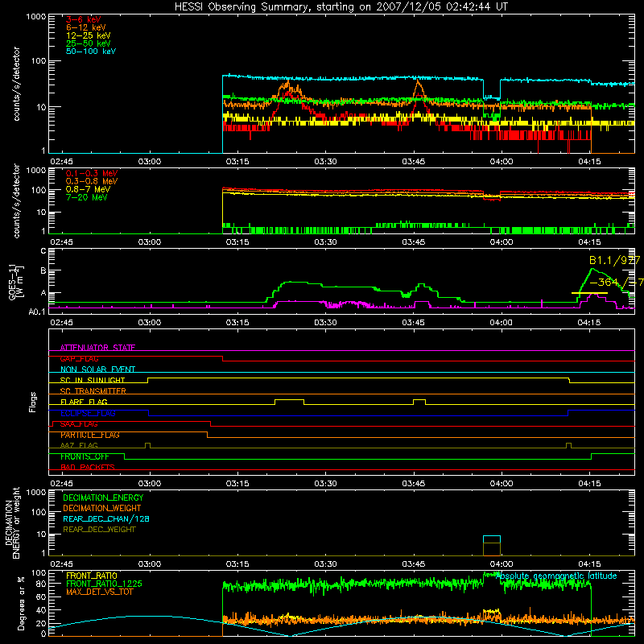Screen dimensions: 644x644
Task: Select the FRONTS_OFF flag label
Action: tap(85, 456)
